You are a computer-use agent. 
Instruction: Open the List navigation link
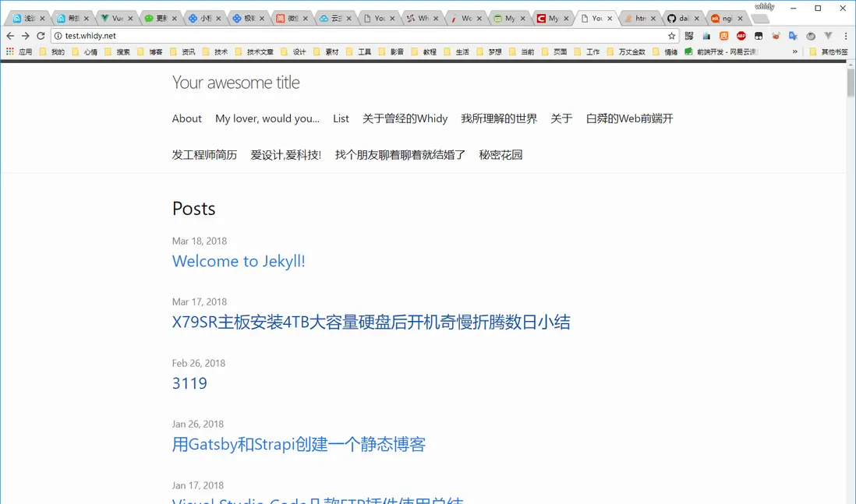[x=341, y=118]
